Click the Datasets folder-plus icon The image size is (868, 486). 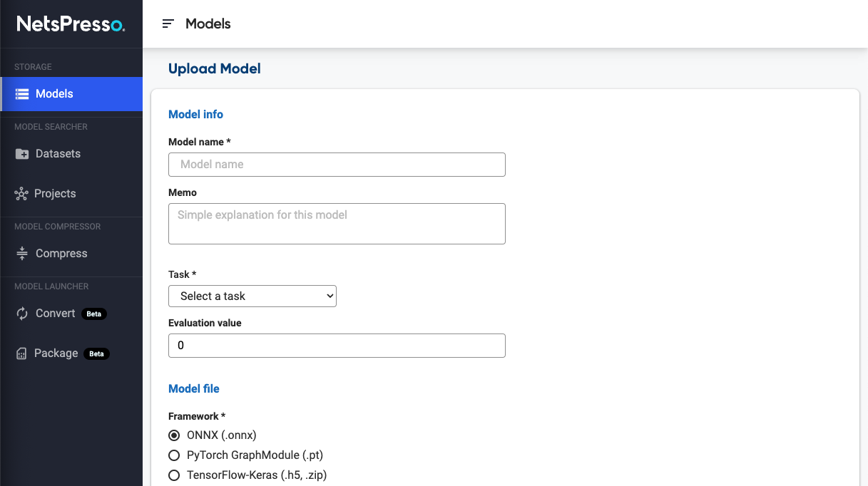click(22, 154)
